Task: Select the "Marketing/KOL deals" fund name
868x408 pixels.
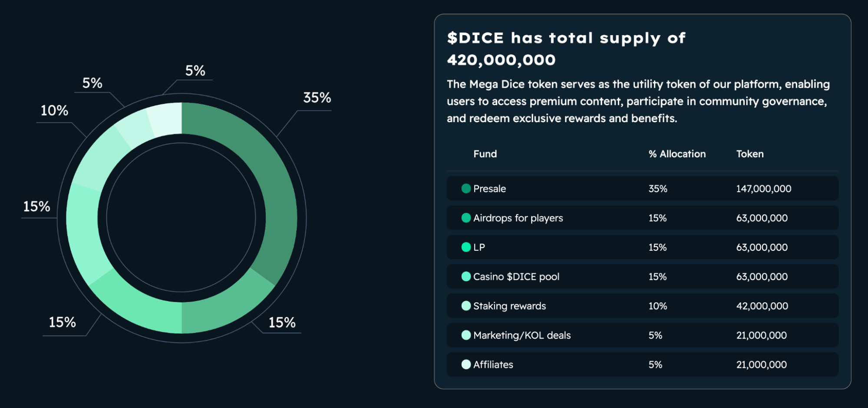Action: pyautogui.click(x=522, y=335)
